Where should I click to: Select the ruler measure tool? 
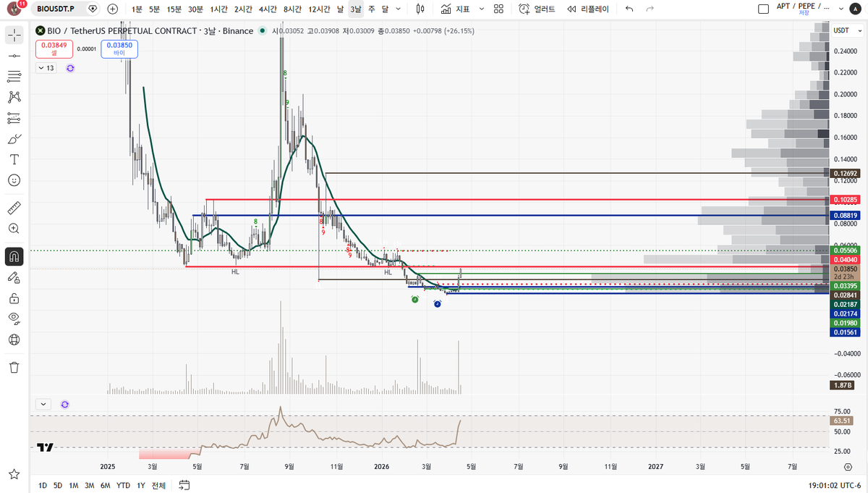[x=14, y=208]
